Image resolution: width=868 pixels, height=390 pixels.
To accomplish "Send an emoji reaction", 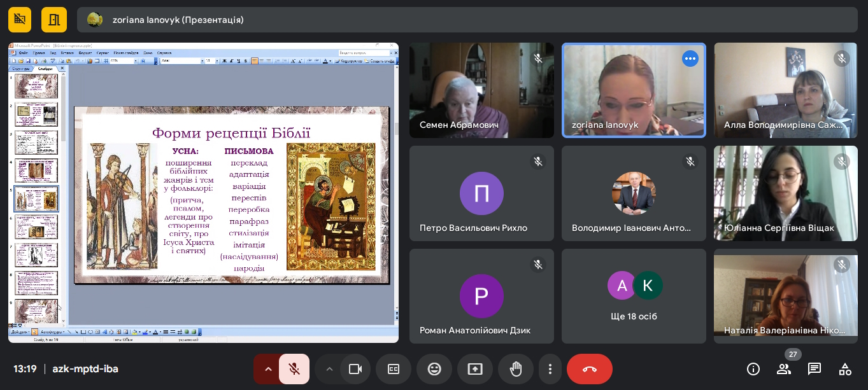I will pos(434,369).
